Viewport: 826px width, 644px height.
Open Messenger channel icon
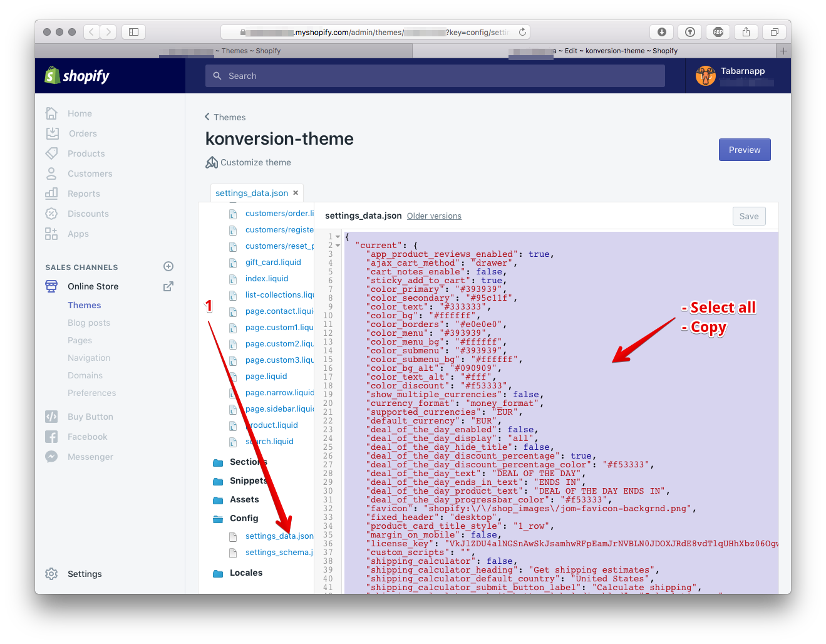51,457
